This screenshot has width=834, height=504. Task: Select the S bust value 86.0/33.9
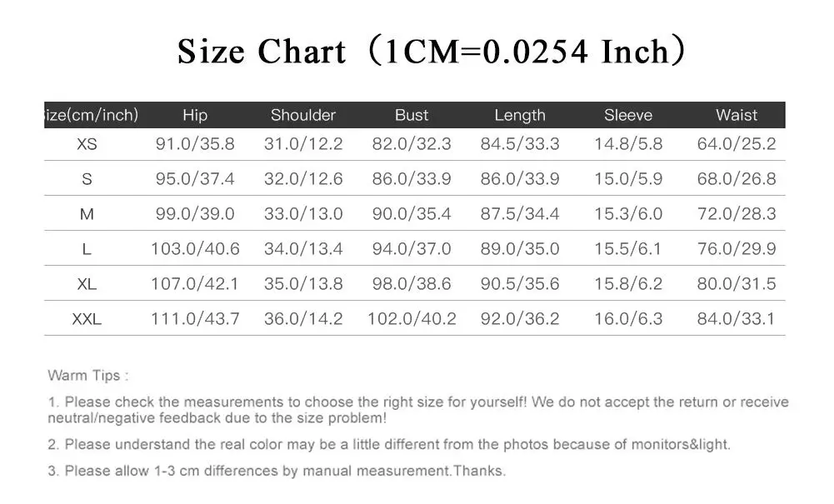coord(411,179)
